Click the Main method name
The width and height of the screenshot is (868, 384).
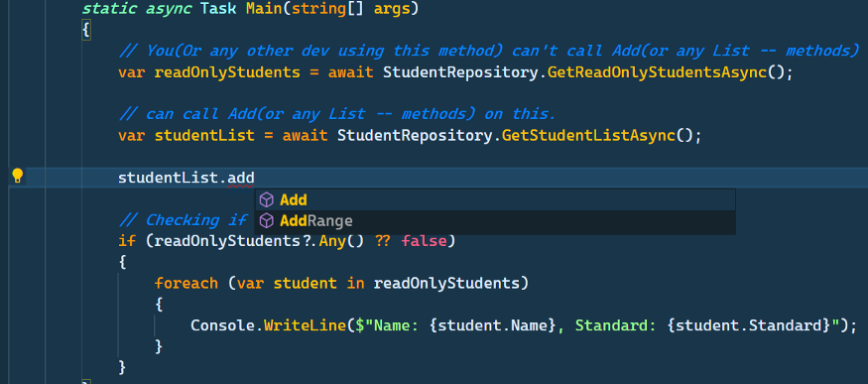(264, 9)
